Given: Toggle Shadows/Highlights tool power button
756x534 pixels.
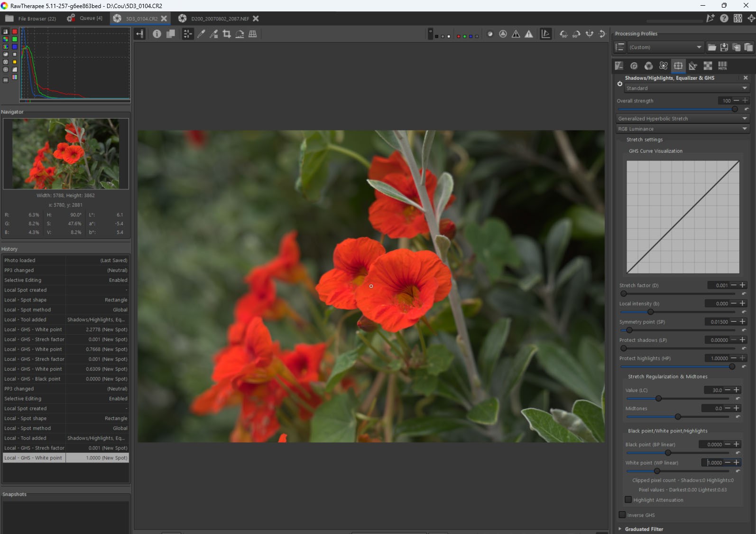Looking at the screenshot, I should point(619,84).
